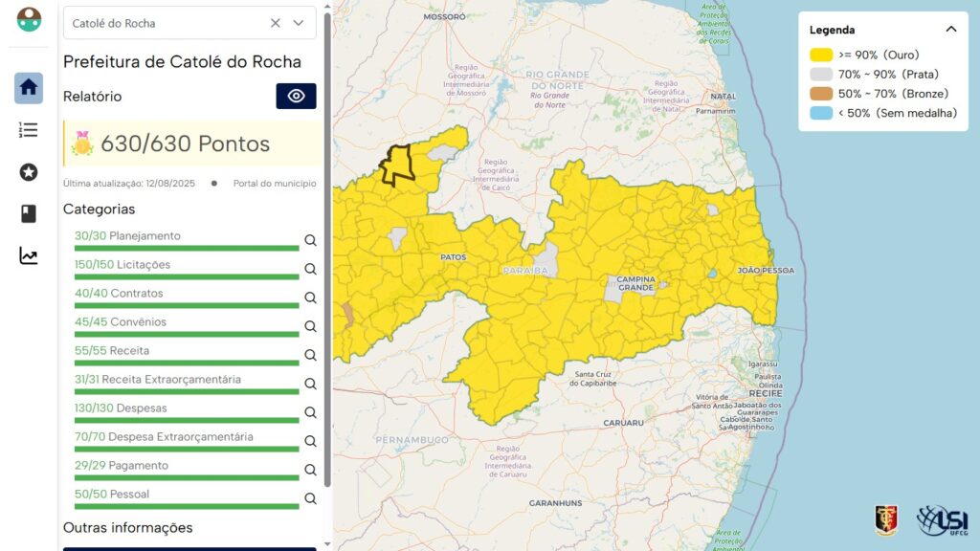
Task: Open the Portal do município link
Action: [274, 184]
